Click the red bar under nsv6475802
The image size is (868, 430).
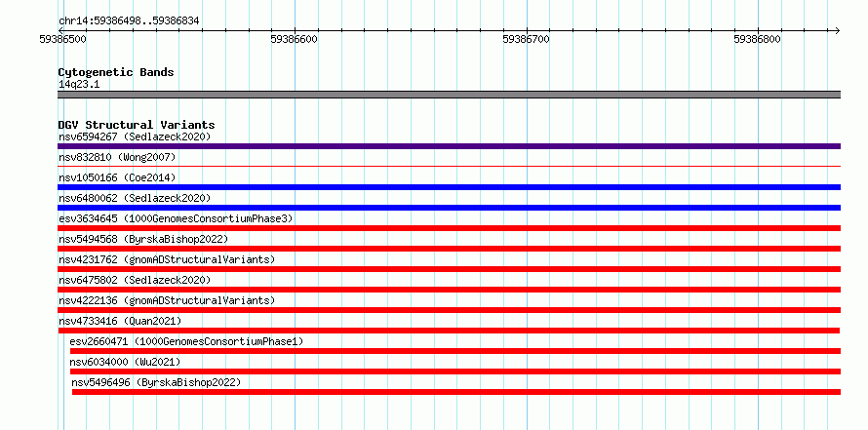click(449, 290)
